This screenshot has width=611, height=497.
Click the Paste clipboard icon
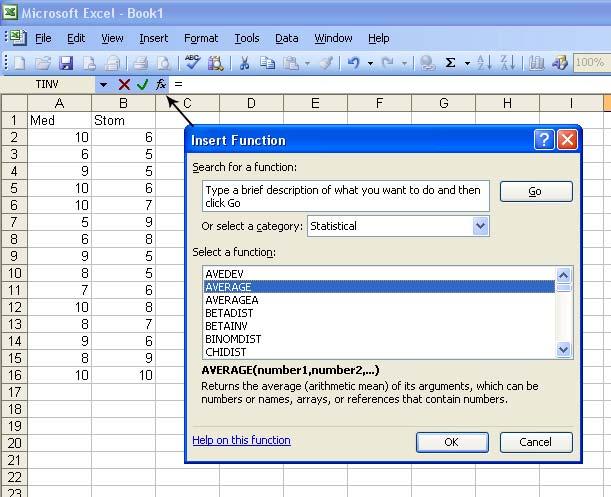point(291,63)
